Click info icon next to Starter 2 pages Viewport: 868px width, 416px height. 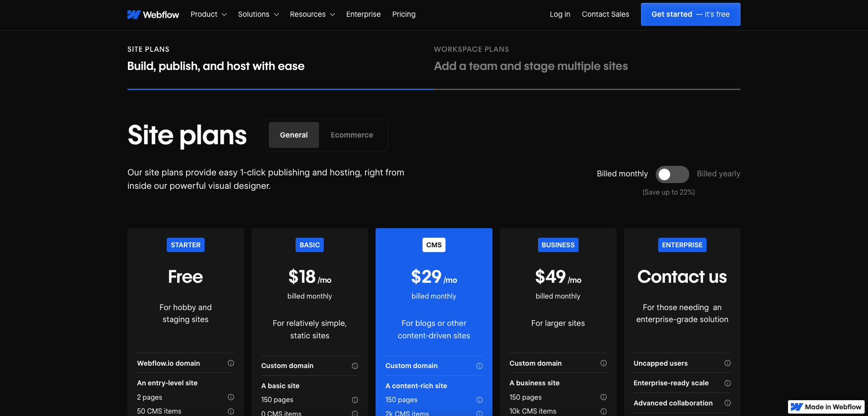231,397
